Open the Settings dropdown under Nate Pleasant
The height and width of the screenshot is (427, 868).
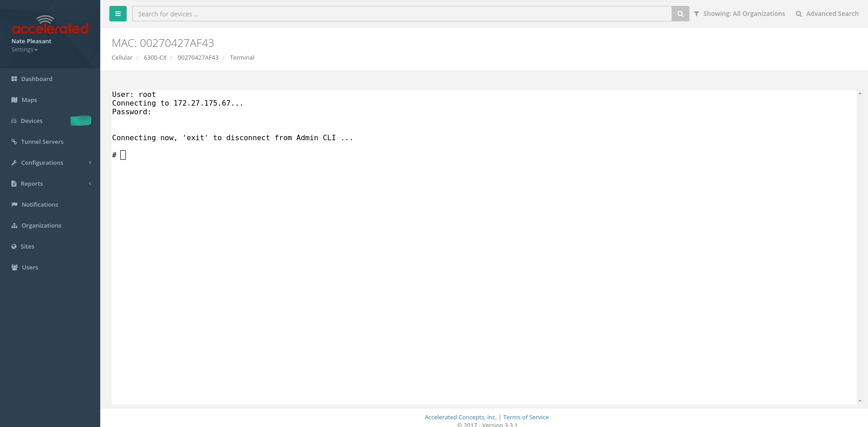(25, 50)
